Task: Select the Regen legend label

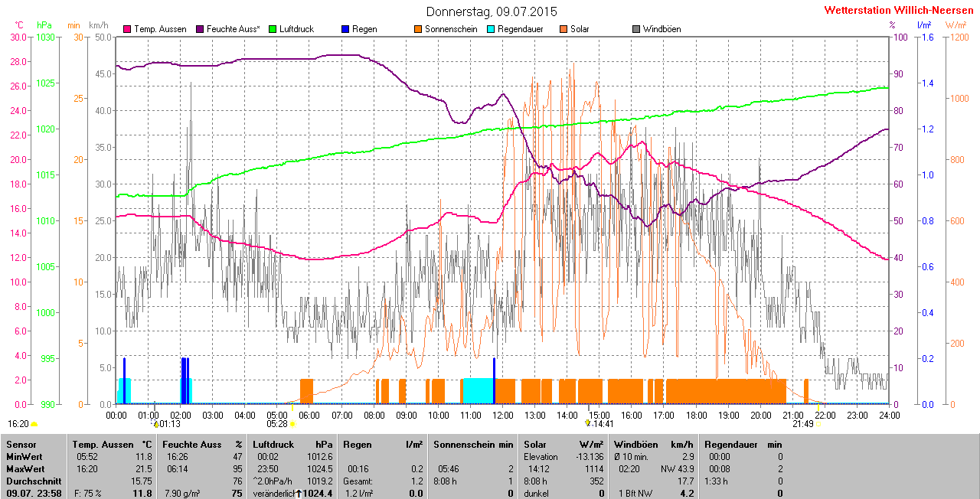Action: (364, 29)
